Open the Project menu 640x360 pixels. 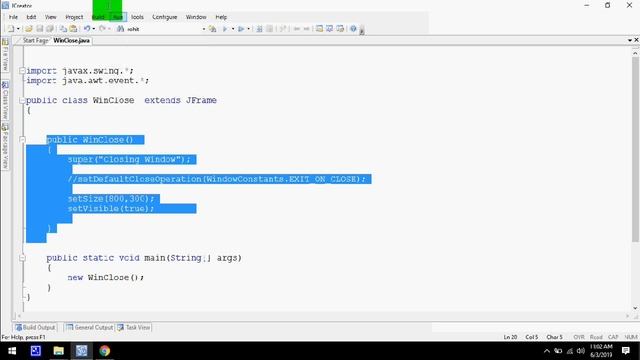point(74,17)
